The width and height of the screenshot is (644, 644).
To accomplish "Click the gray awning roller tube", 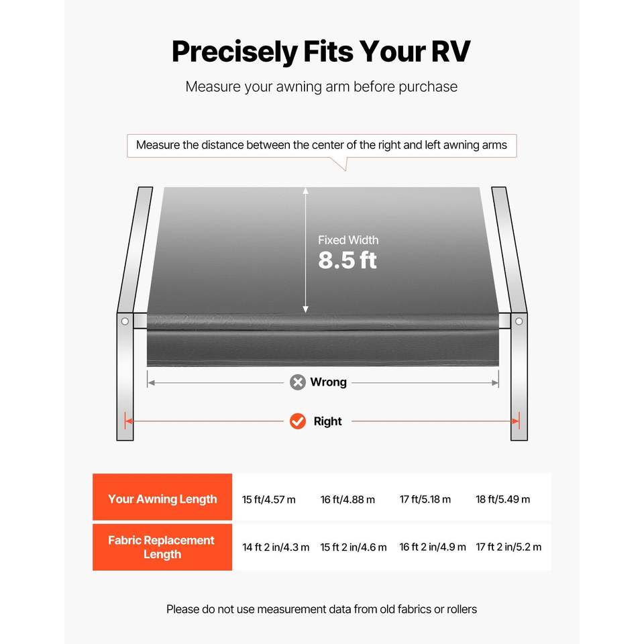I will tap(322, 322).
